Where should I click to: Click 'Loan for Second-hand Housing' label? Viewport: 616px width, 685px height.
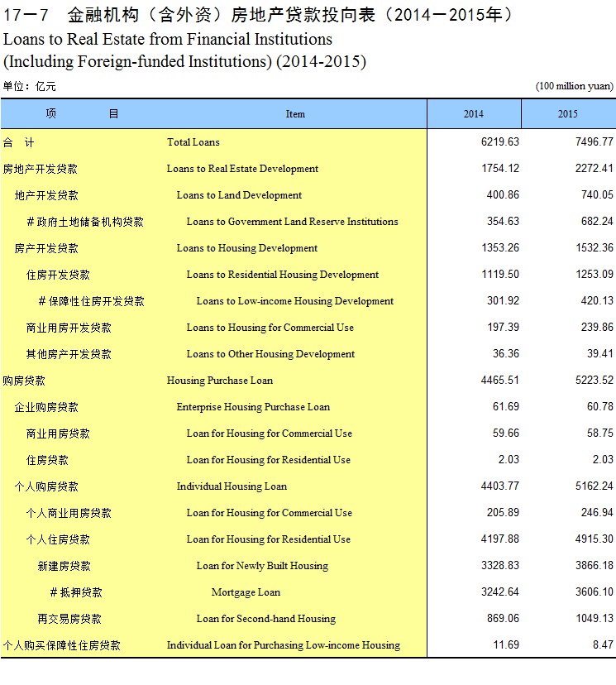coord(266,619)
